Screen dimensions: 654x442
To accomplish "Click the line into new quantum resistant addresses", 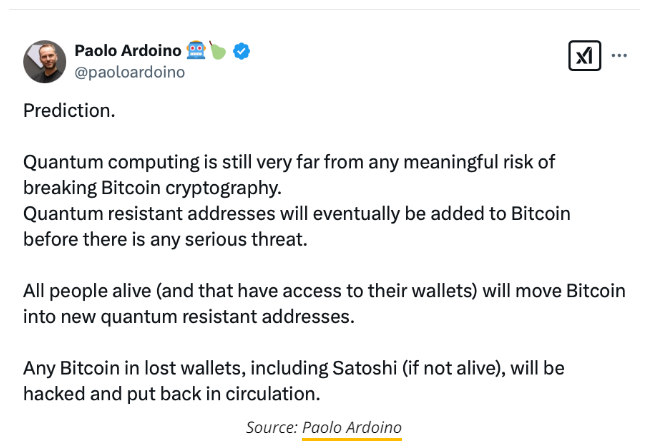I will pyautogui.click(x=189, y=317).
